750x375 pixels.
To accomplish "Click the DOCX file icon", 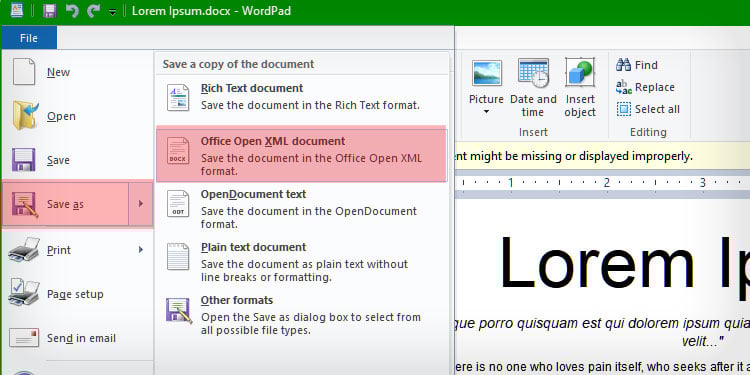I will pos(178,151).
